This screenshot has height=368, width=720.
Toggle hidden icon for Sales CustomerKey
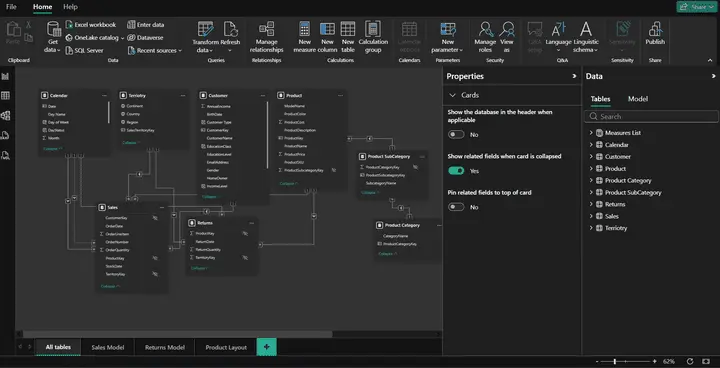coord(155,218)
